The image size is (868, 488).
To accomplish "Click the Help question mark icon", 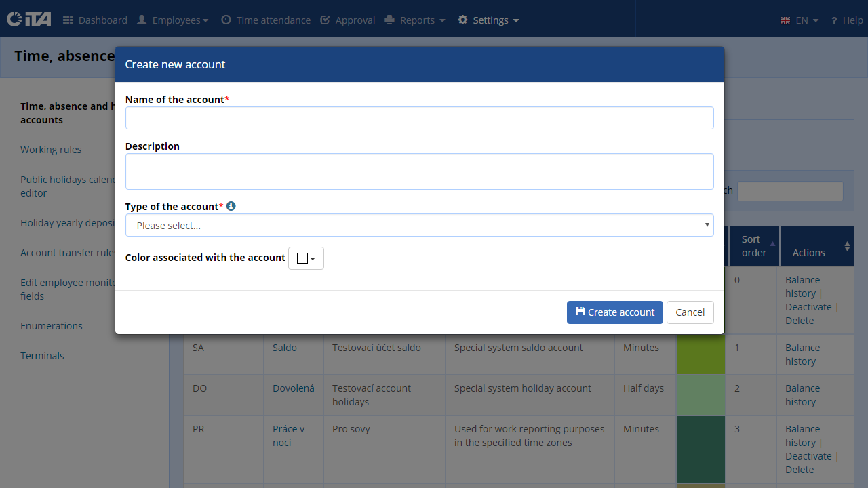I will [834, 20].
